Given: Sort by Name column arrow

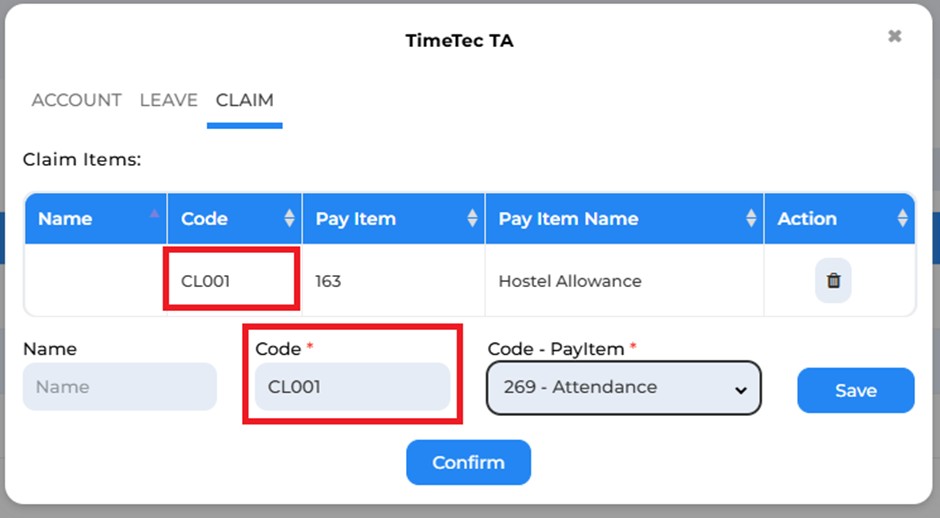Looking at the screenshot, I should point(154,213).
